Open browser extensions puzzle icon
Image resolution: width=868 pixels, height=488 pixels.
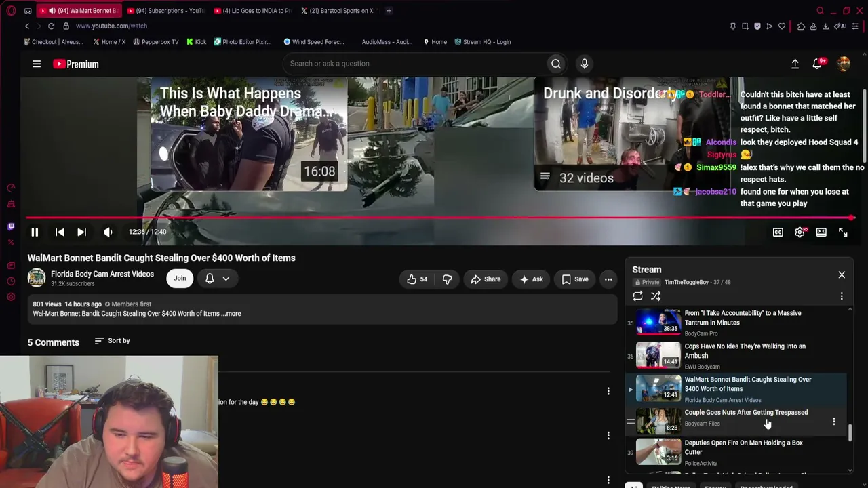[801, 26]
